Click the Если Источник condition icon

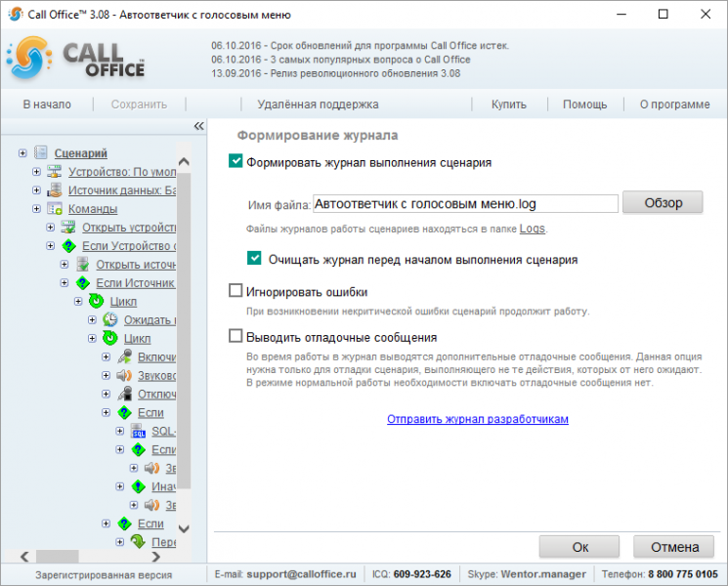pos(83,282)
